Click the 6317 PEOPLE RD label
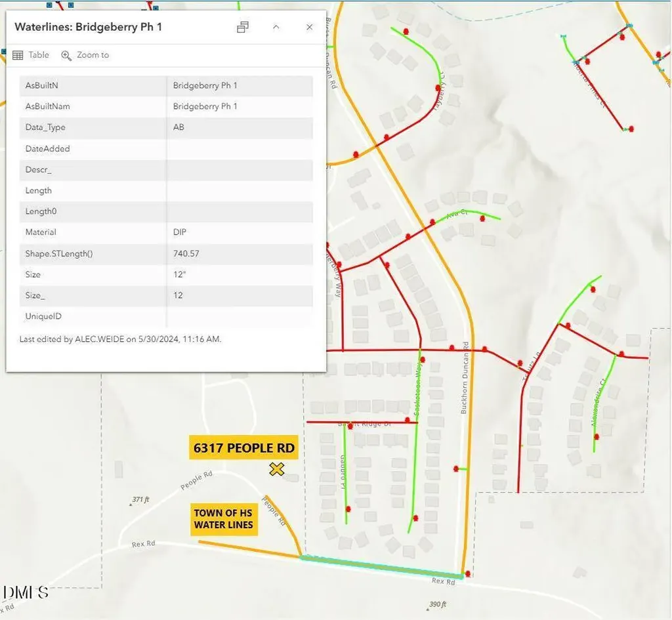The image size is (672, 620). pyautogui.click(x=243, y=447)
